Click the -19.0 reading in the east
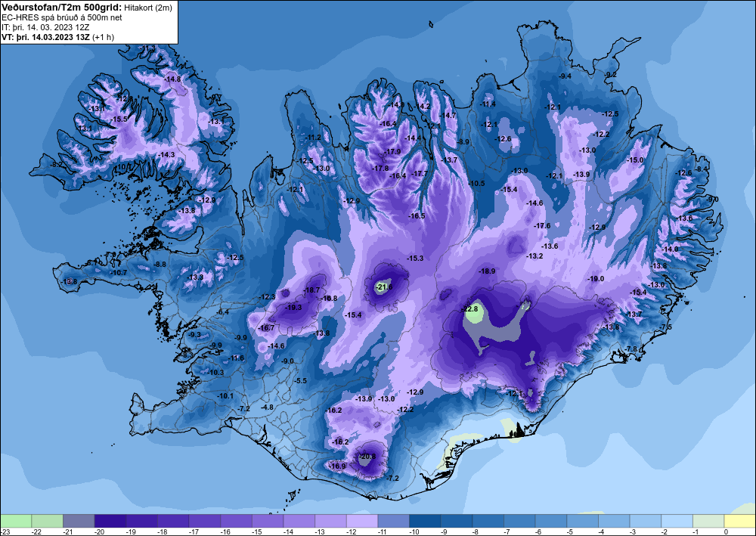Screen dimensions: 756x536 pyautogui.click(x=596, y=279)
